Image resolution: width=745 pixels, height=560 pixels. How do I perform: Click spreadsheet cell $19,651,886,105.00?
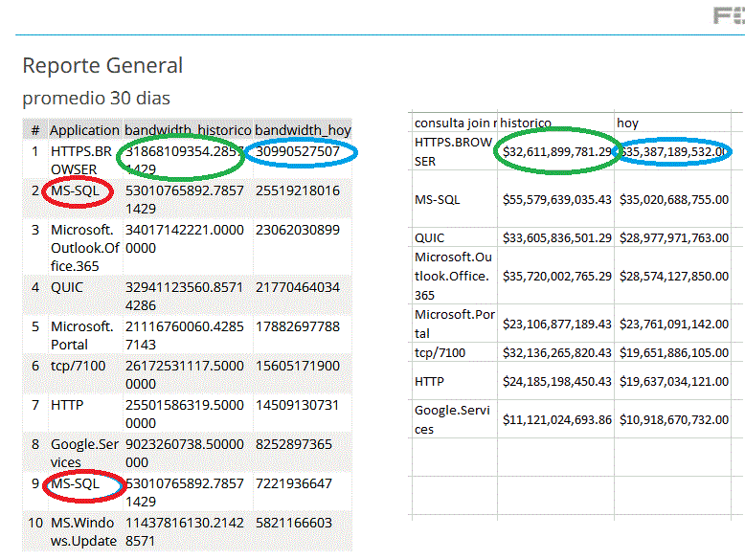coord(674,353)
